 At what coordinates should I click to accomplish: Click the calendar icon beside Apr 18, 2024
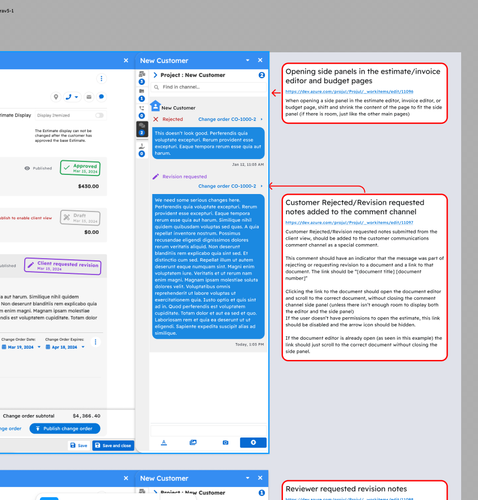tap(48, 347)
